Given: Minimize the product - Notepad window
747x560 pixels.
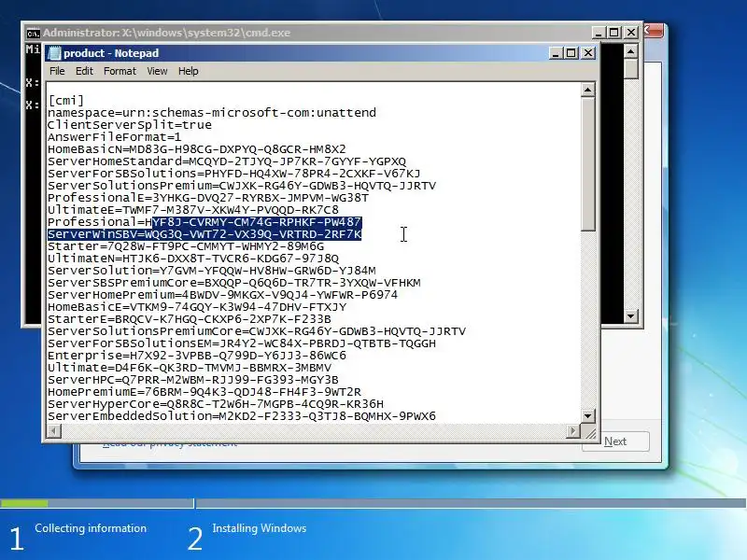Looking at the screenshot, I should point(555,53).
